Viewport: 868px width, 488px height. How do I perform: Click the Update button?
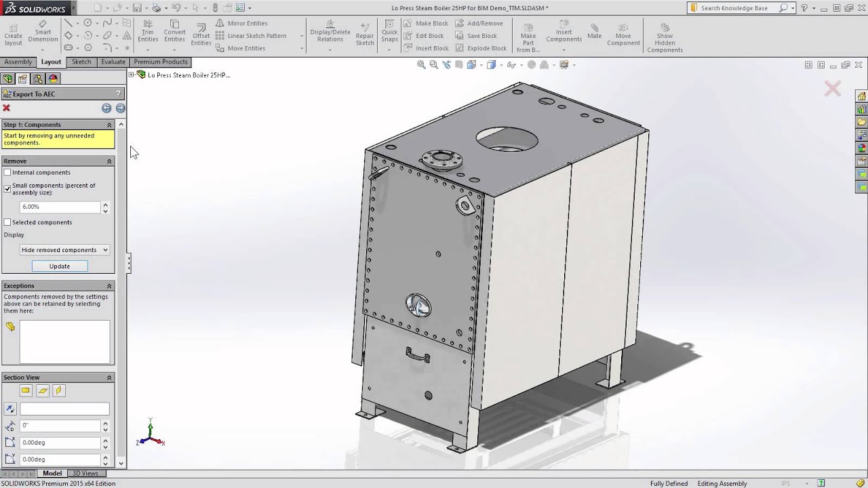tap(60, 266)
